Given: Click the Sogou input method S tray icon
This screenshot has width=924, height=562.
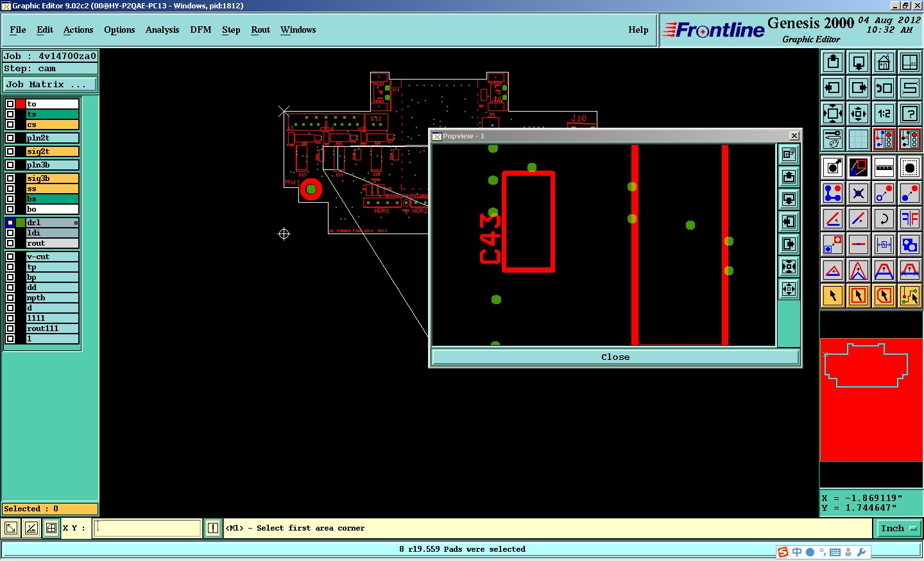Looking at the screenshot, I should tap(783, 552).
